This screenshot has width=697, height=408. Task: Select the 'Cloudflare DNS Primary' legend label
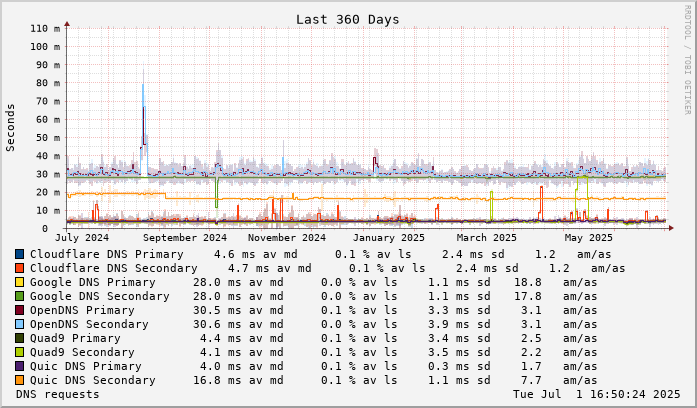107,254
